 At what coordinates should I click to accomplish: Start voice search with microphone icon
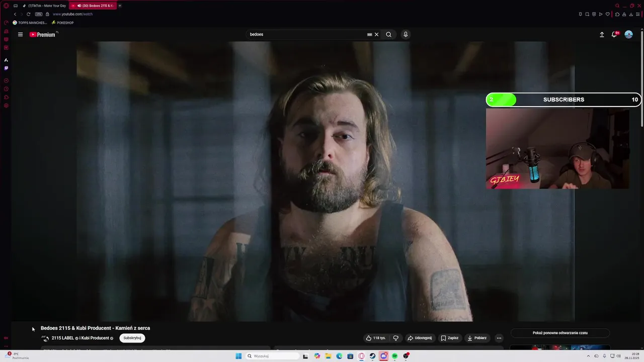(x=406, y=35)
